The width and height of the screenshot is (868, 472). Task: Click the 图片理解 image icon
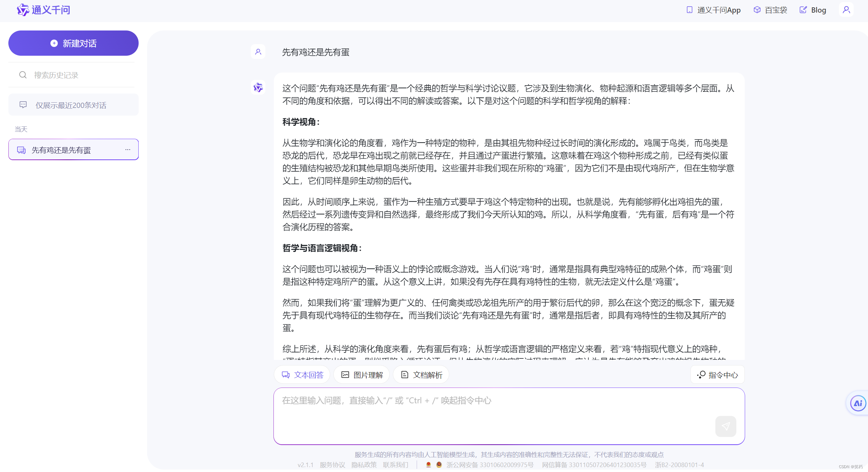pyautogui.click(x=345, y=375)
